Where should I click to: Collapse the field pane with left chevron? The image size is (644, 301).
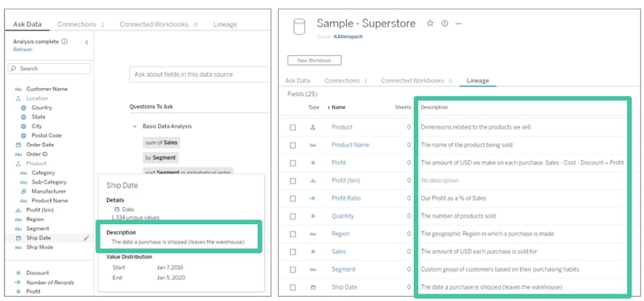pos(86,42)
